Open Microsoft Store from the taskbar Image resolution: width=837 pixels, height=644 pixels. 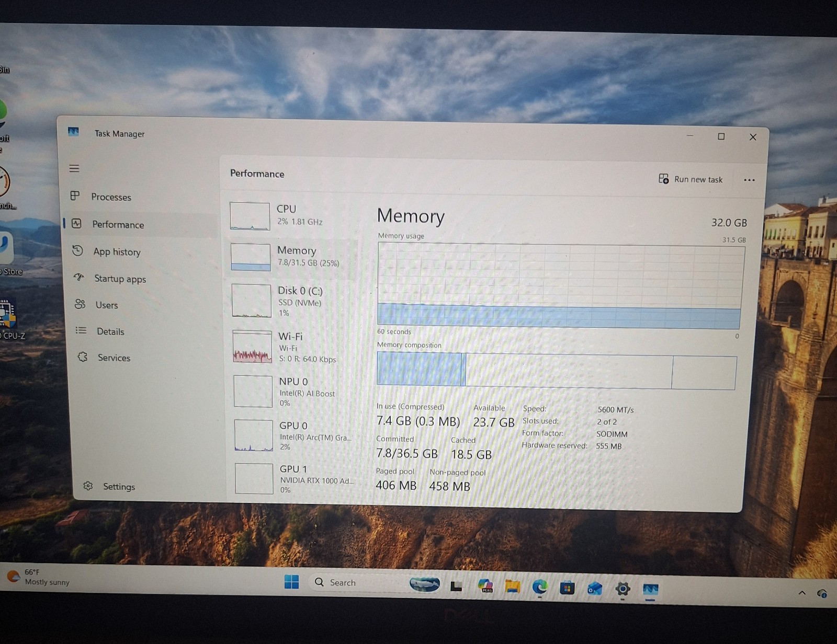pyautogui.click(x=567, y=589)
